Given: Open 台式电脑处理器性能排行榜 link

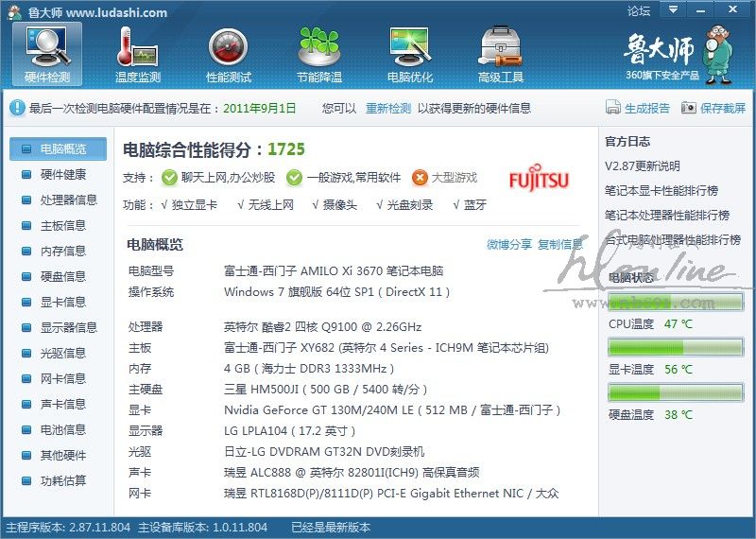Looking at the screenshot, I should pos(673,240).
